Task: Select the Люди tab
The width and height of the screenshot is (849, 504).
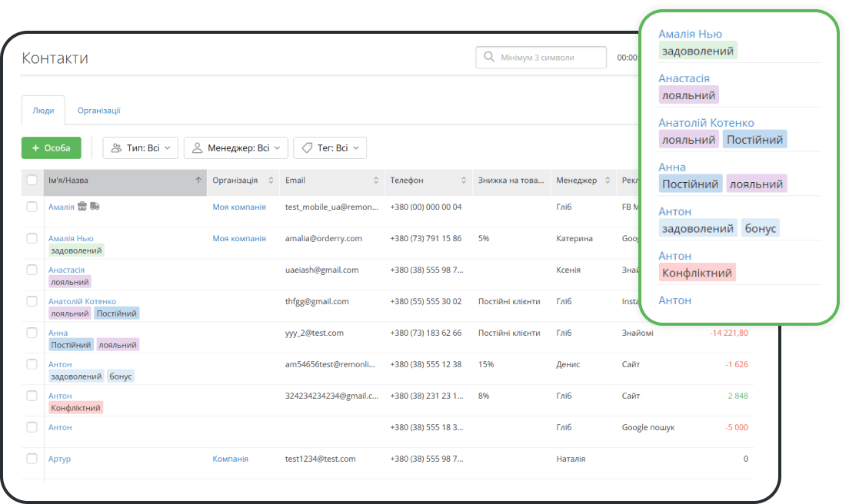Action: tap(43, 111)
